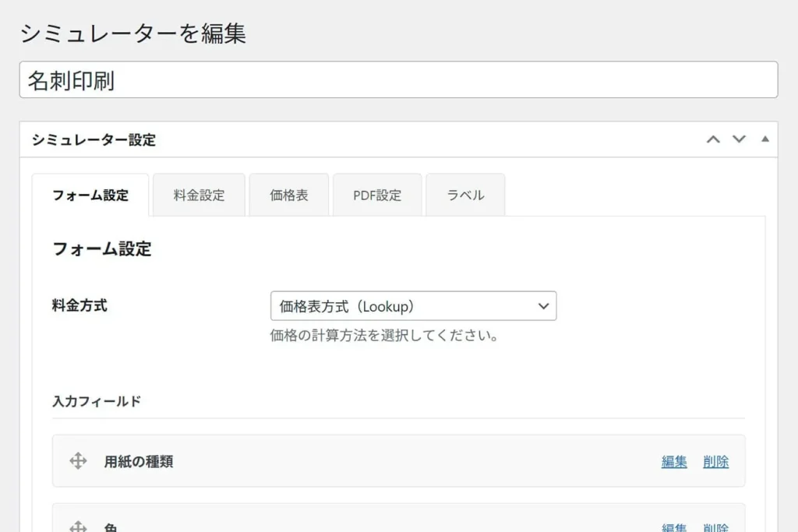Switch to the PDF設定 tab
This screenshot has width=798, height=532.
pyautogui.click(x=377, y=195)
